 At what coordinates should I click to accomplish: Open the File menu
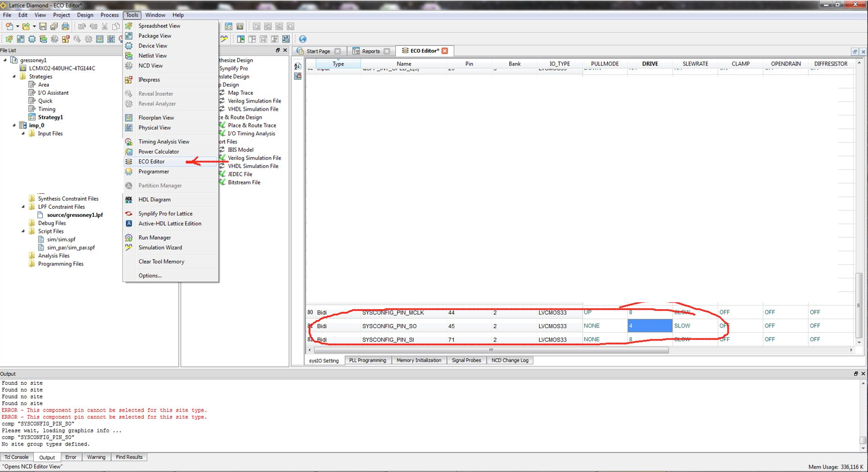tap(7, 15)
